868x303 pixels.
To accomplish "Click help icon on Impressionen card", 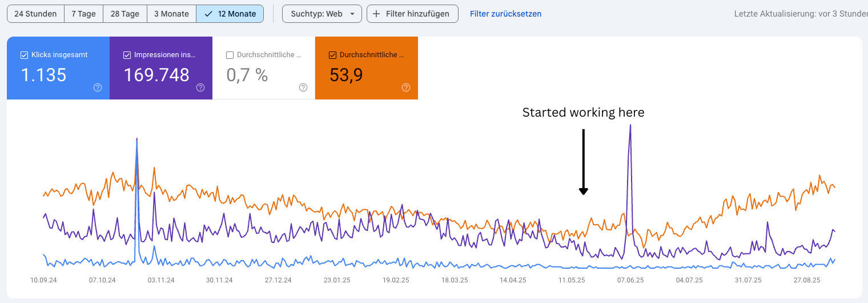I will tap(200, 87).
